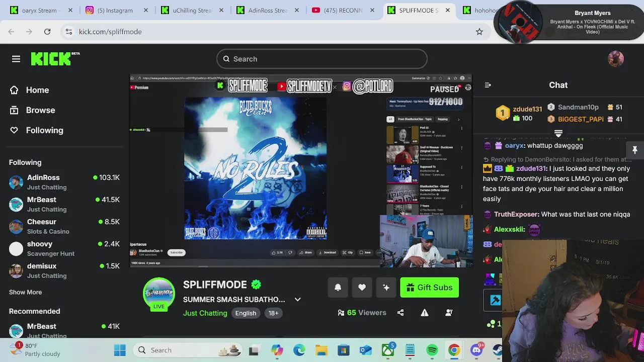
Task: Open Copilot from the taskbar
Action: (x=277, y=350)
